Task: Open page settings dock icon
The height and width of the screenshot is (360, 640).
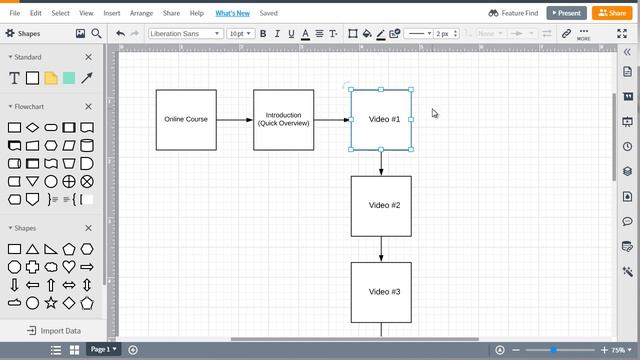Action: click(627, 71)
